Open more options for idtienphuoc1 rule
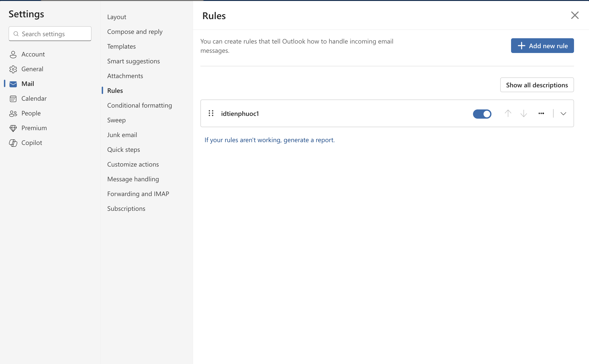 (x=541, y=113)
